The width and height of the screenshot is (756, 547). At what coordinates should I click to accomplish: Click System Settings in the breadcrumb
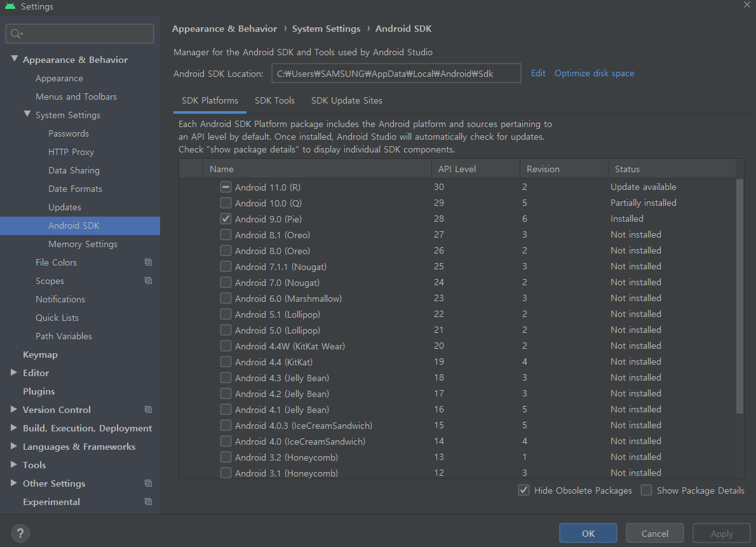[326, 29]
